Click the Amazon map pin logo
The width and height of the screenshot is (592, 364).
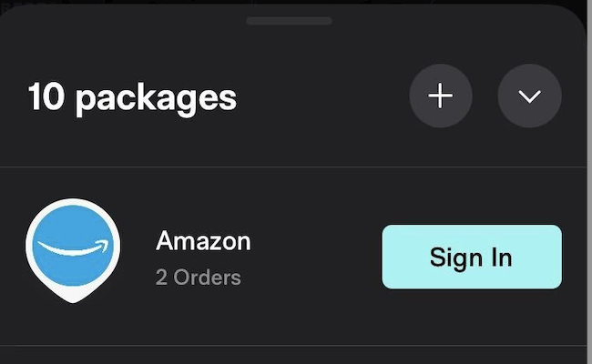tap(73, 250)
